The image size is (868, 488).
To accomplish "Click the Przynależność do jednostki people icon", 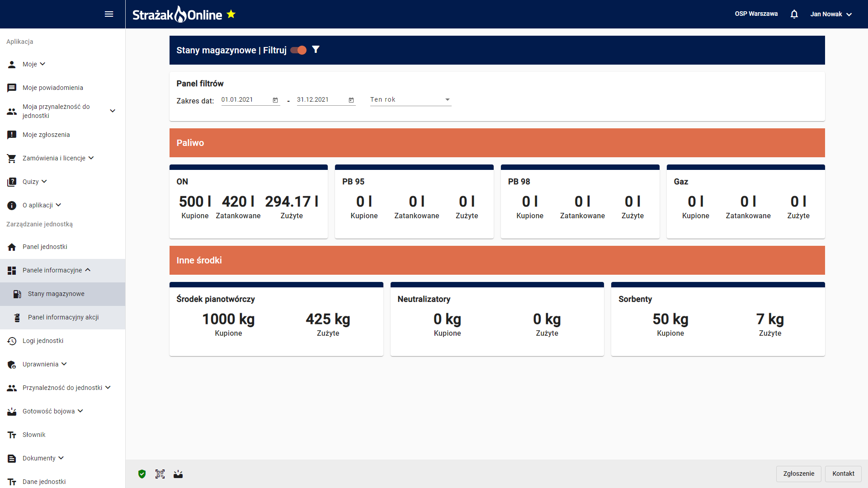I will pos(12,388).
